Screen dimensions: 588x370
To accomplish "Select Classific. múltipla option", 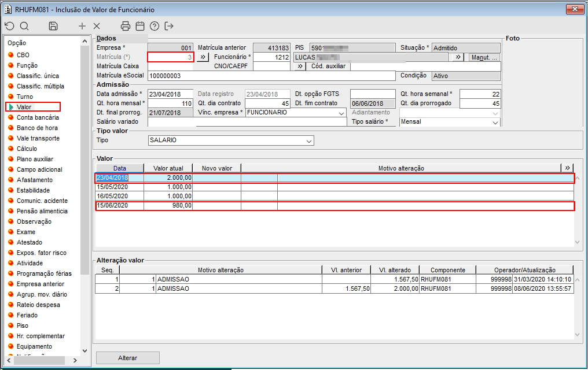I will coord(41,86).
